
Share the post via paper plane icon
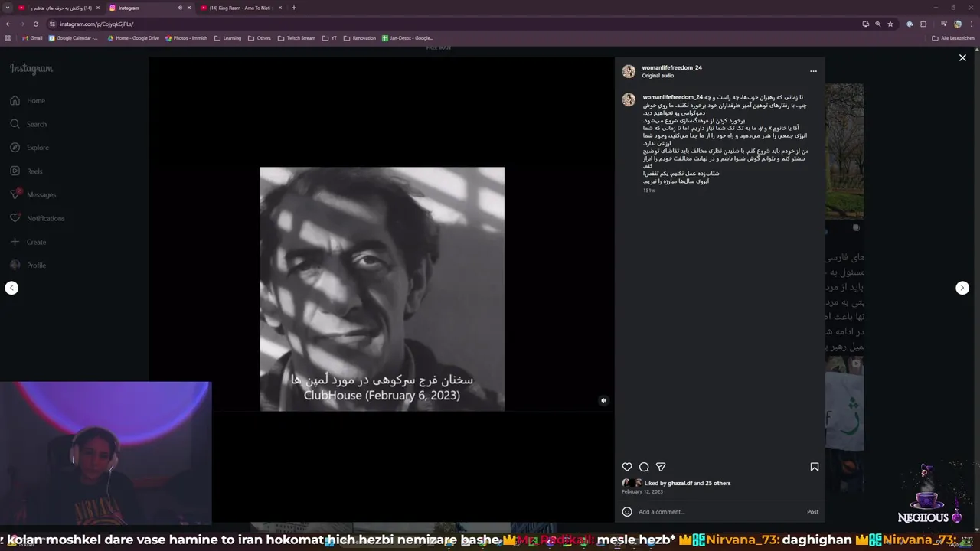(661, 467)
